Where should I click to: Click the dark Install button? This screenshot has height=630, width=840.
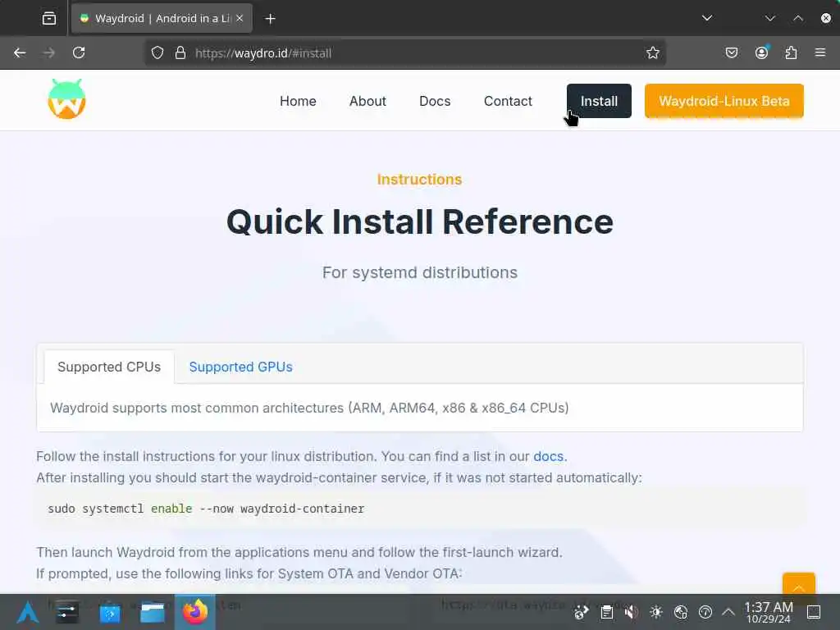(x=599, y=101)
